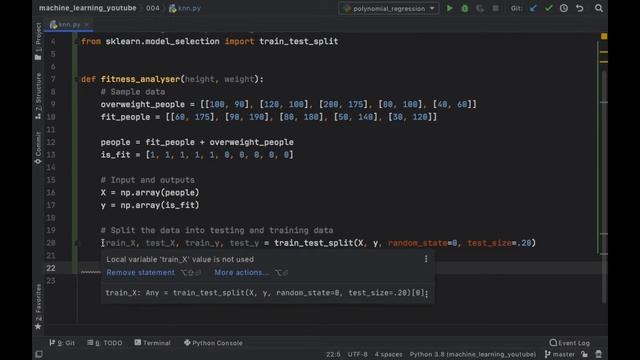Open the Terminal tool window
The height and width of the screenshot is (360, 640).
(153, 343)
